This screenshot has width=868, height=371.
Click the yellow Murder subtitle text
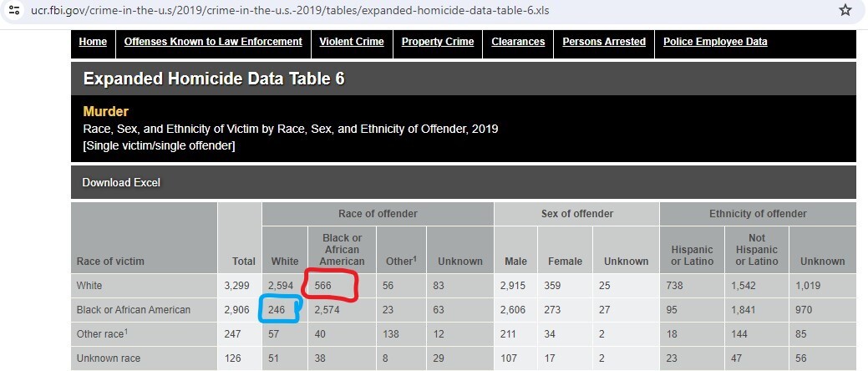pos(106,111)
